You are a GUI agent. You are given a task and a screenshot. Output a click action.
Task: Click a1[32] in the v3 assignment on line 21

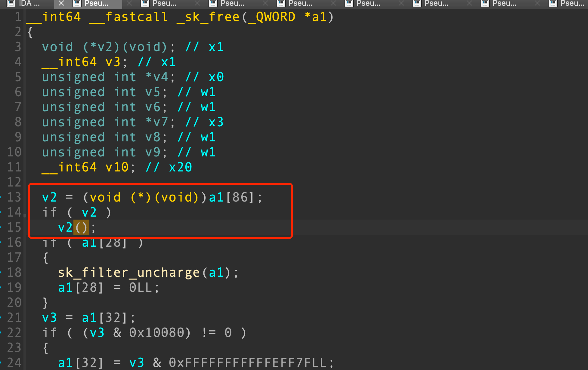pyautogui.click(x=104, y=318)
